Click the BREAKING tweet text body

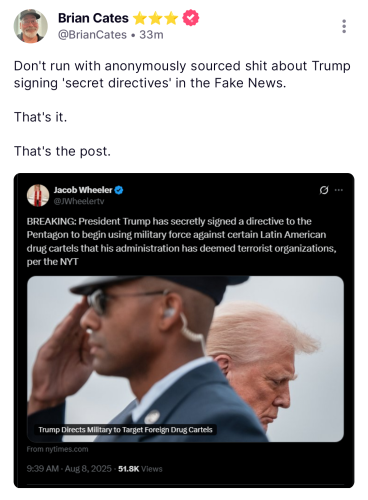coord(182,241)
